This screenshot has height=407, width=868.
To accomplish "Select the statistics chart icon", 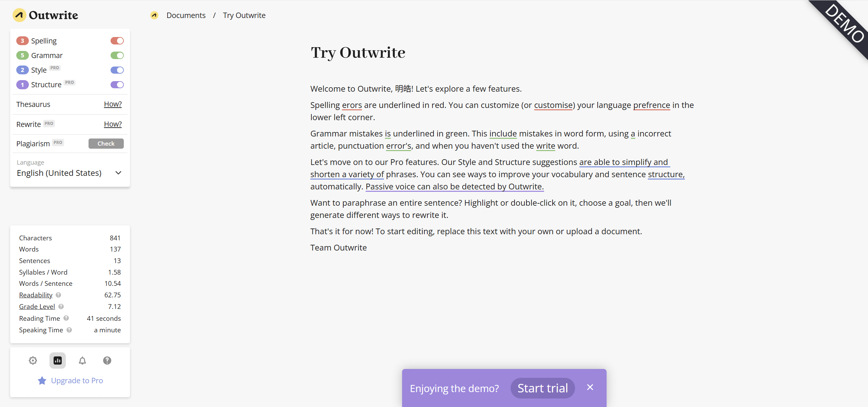I will coord(58,360).
